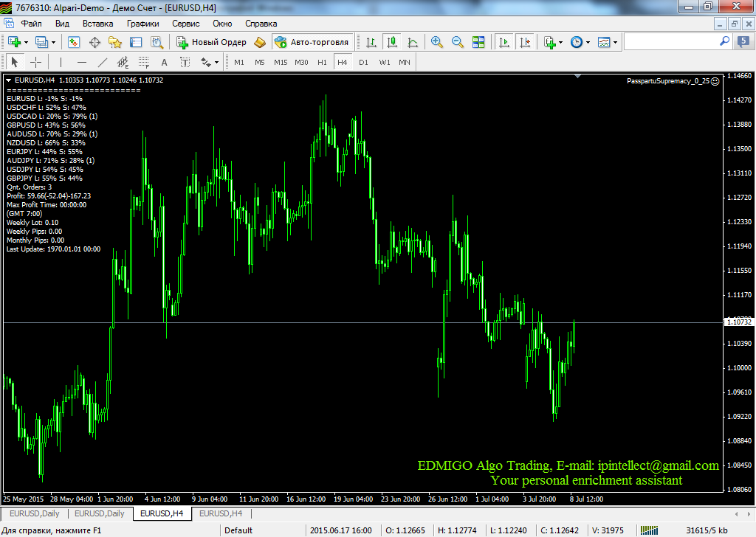
Task: Select the M5 timeframe button
Action: [260, 62]
